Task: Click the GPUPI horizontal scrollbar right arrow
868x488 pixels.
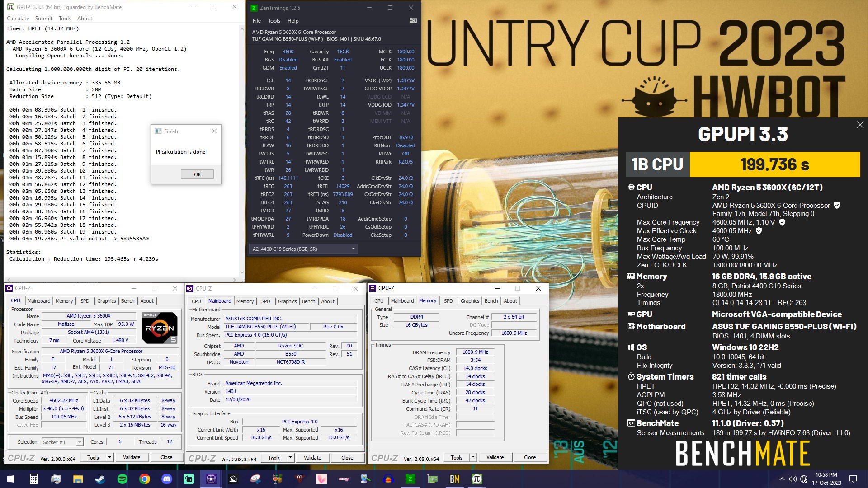Action: pos(235,280)
